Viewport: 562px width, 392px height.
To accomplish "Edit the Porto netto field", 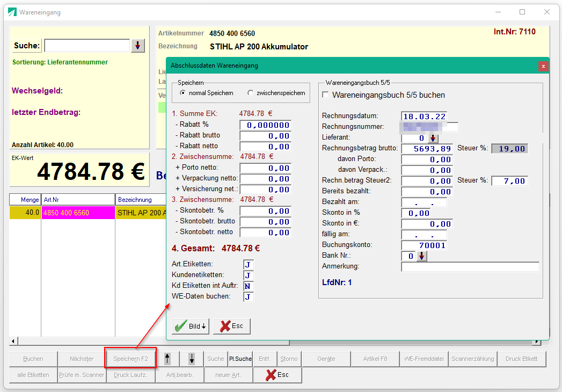I will pos(265,168).
